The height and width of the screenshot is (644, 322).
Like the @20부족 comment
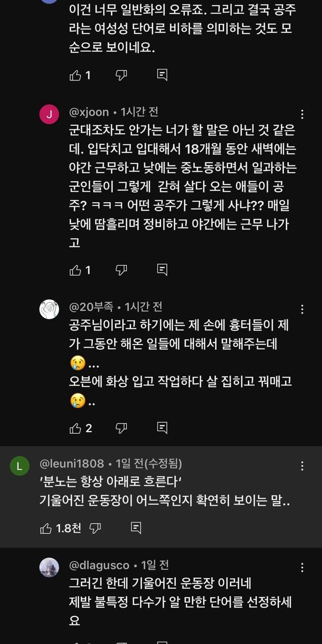tap(75, 428)
